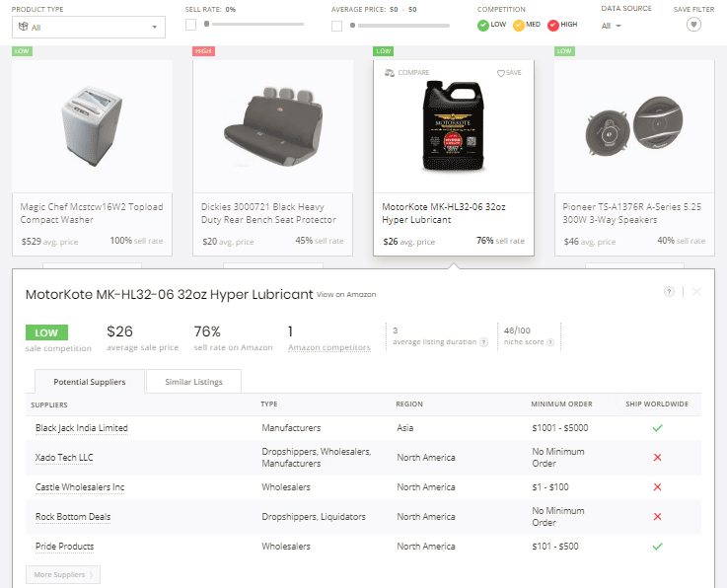This screenshot has height=588, width=727.
Task: Enable the Sell Rate filter checkbox
Action: coord(190,25)
